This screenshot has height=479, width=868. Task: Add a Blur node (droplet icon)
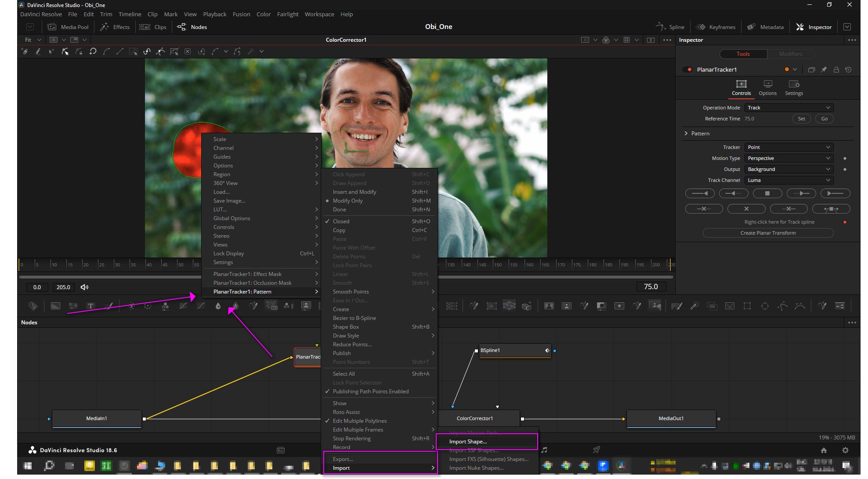218,306
